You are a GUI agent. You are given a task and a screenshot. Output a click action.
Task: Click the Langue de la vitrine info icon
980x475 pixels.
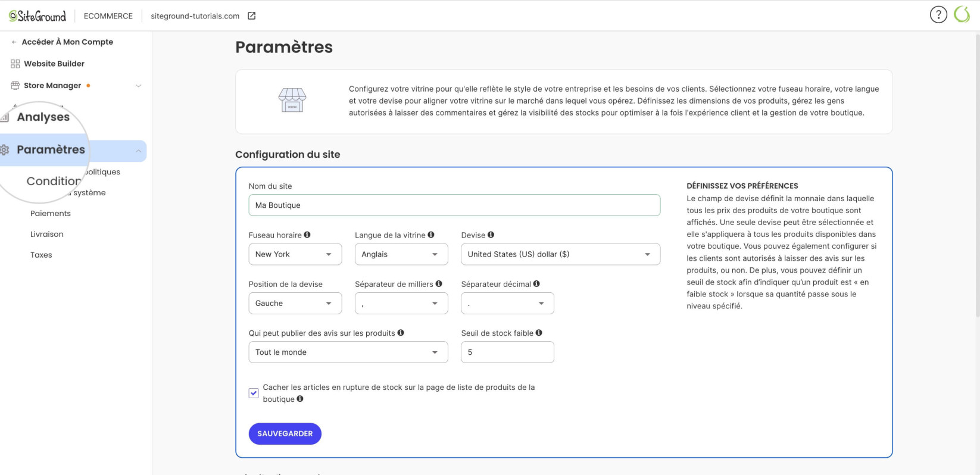(x=431, y=235)
